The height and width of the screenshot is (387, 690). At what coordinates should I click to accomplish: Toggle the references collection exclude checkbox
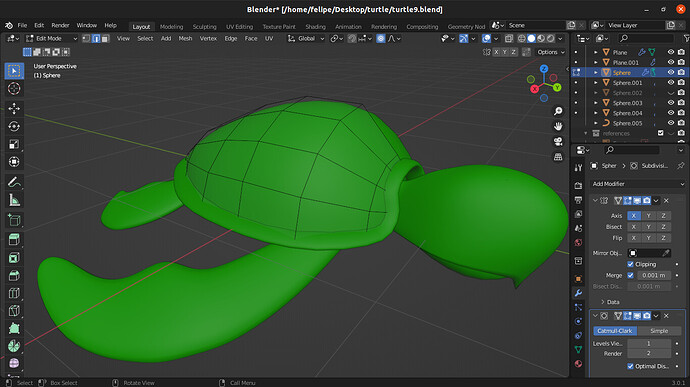(x=661, y=133)
